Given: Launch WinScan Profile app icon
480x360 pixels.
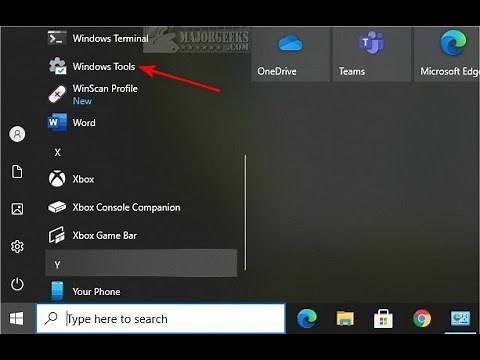Looking at the screenshot, I should coord(57,94).
